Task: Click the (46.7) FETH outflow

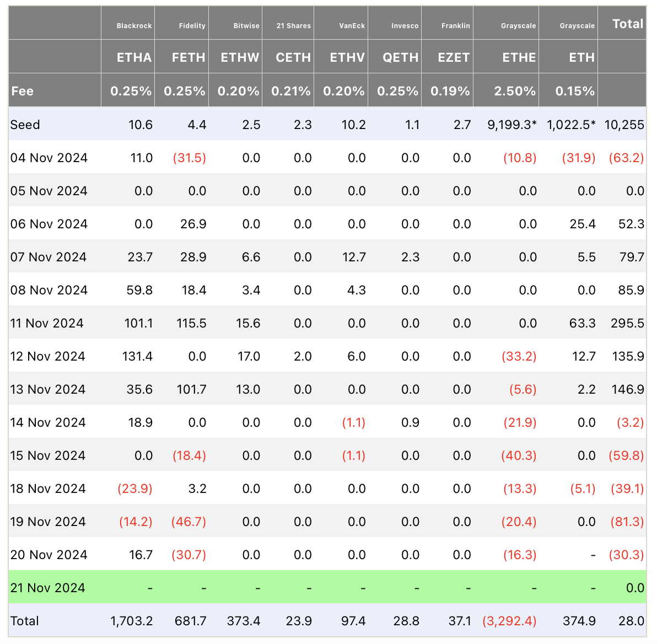Action: 189,522
